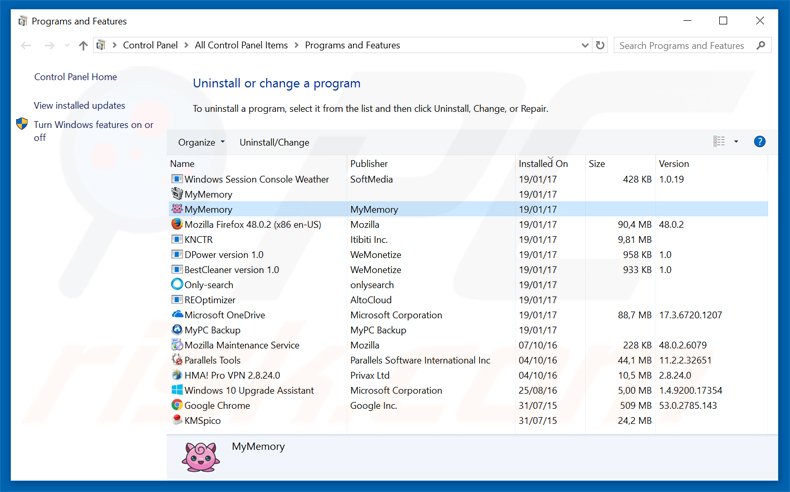Image resolution: width=790 pixels, height=492 pixels.
Task: Select the REOptimizer program name
Action: point(210,300)
